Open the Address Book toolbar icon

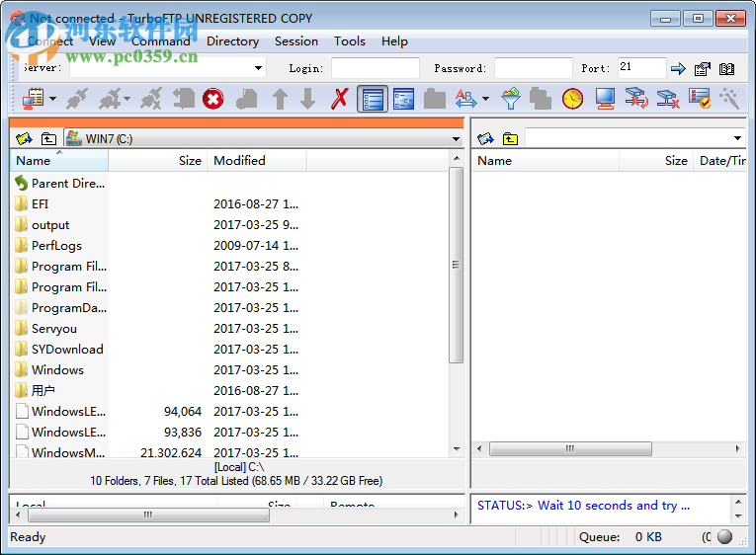tap(34, 99)
